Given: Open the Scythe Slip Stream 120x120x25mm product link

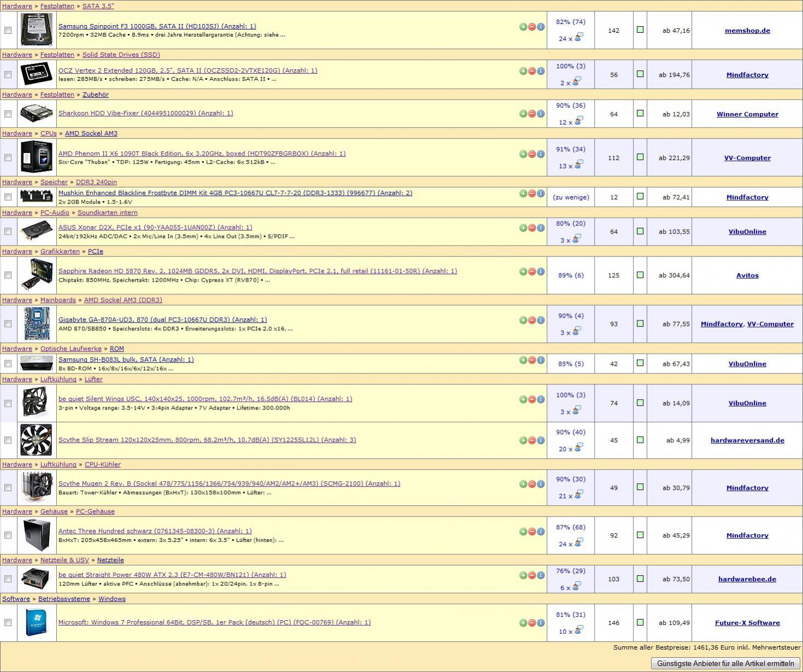Looking at the screenshot, I should pyautogui.click(x=207, y=440).
